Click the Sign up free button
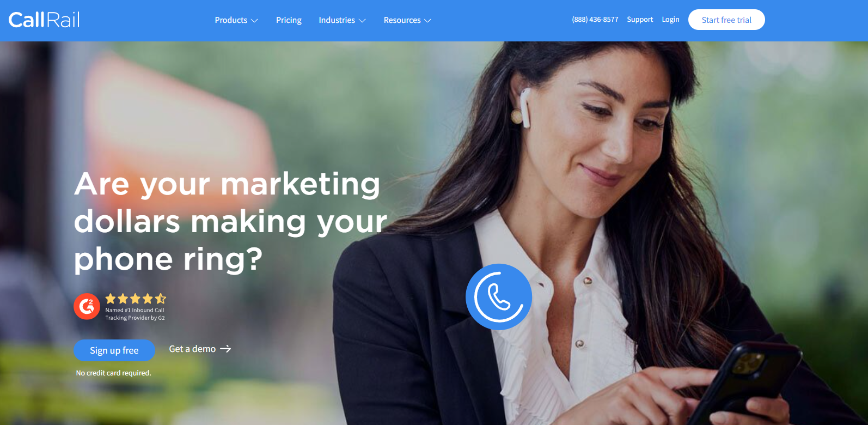868x425 pixels. point(114,350)
